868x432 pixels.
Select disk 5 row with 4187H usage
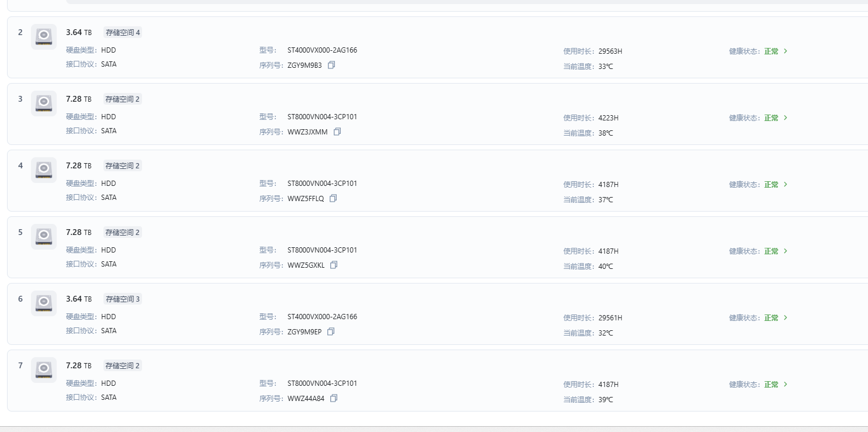pyautogui.click(x=437, y=247)
